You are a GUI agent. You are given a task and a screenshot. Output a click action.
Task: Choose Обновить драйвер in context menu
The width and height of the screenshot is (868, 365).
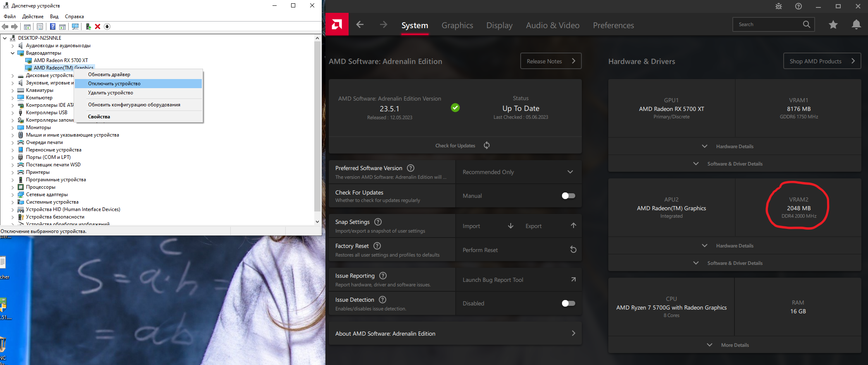(138, 74)
